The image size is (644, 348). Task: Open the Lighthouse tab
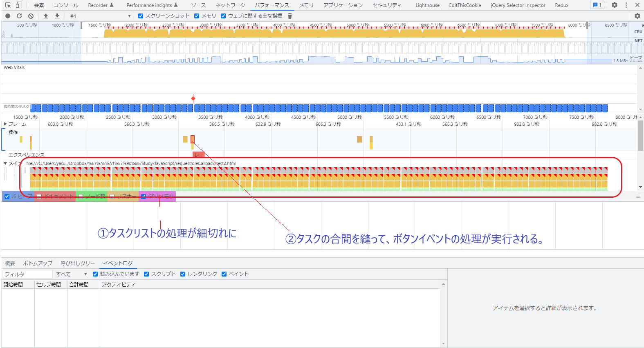tap(427, 5)
